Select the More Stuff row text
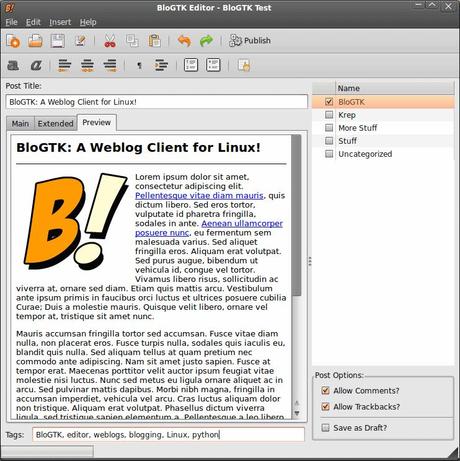Screen dimensions: 460x461 click(x=358, y=128)
